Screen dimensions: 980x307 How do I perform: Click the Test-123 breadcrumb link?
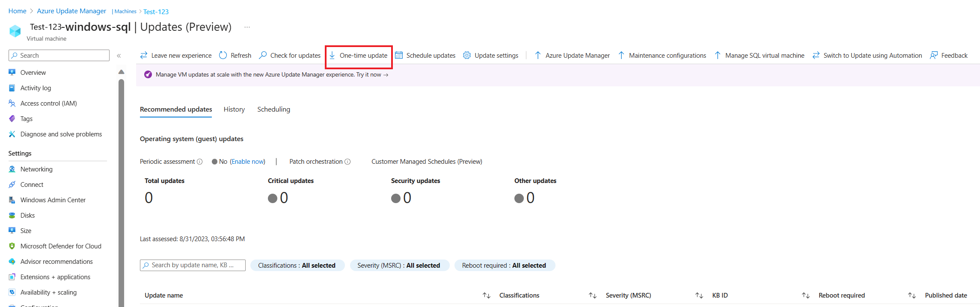156,12
